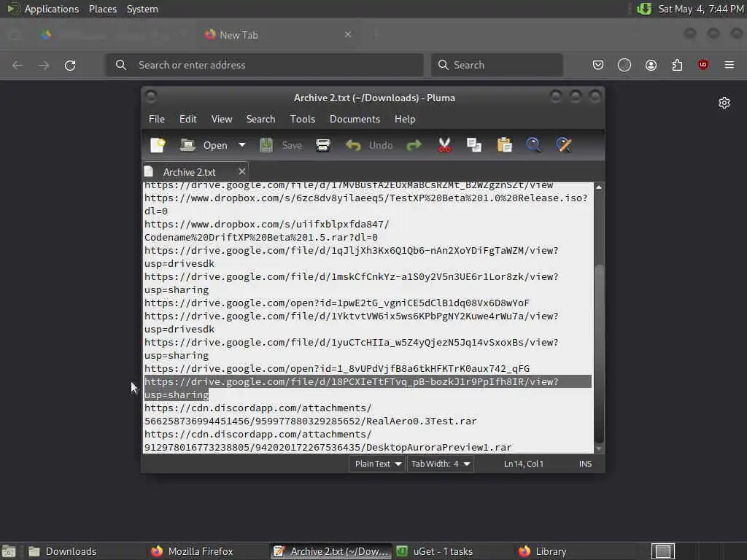Paste from clipboard using the paste icon

504,145
